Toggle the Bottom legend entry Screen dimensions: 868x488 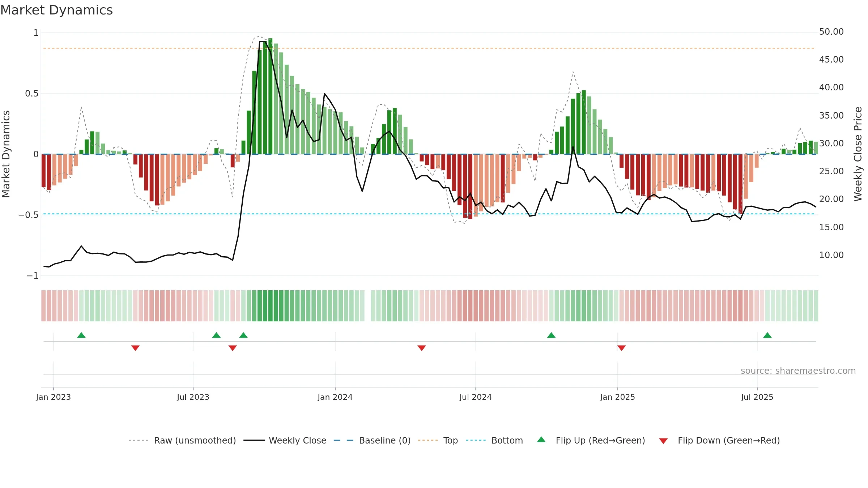494,440
